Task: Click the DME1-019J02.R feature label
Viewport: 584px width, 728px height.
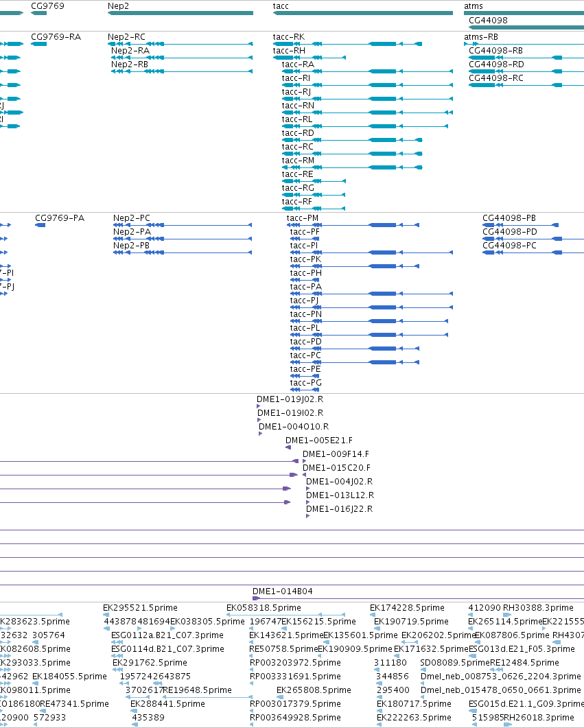Action: 290,399
